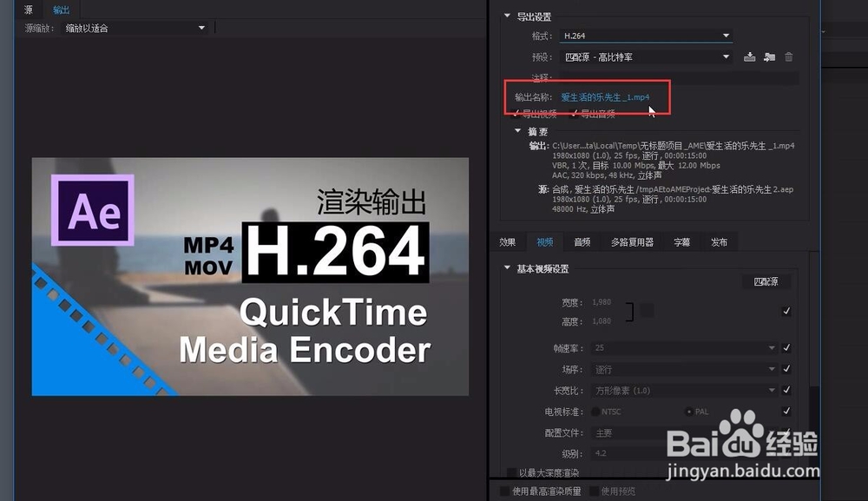This screenshot has height=501, width=868.
Task: Open the 预设 dropdown 匹配源 - 高比特率
Action: (x=646, y=56)
